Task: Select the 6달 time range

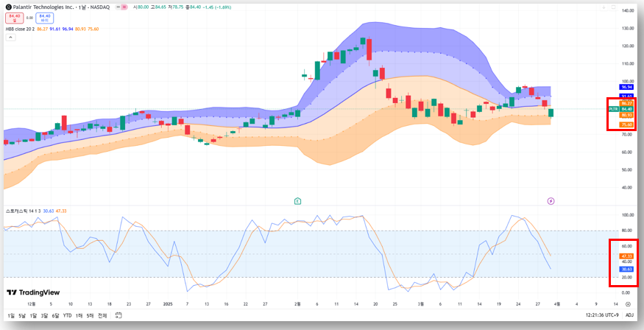Action: 55,315
